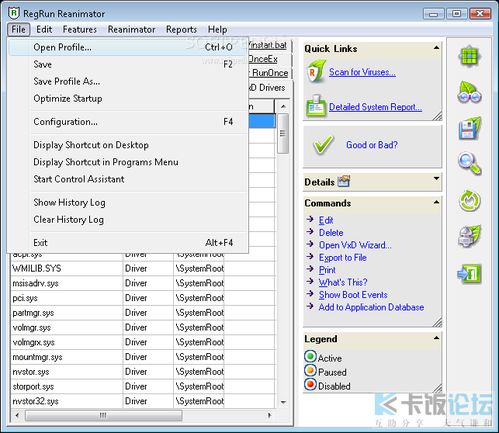499x433 pixels.
Task: Choose Open Profile... from File menu
Action: (x=128, y=47)
